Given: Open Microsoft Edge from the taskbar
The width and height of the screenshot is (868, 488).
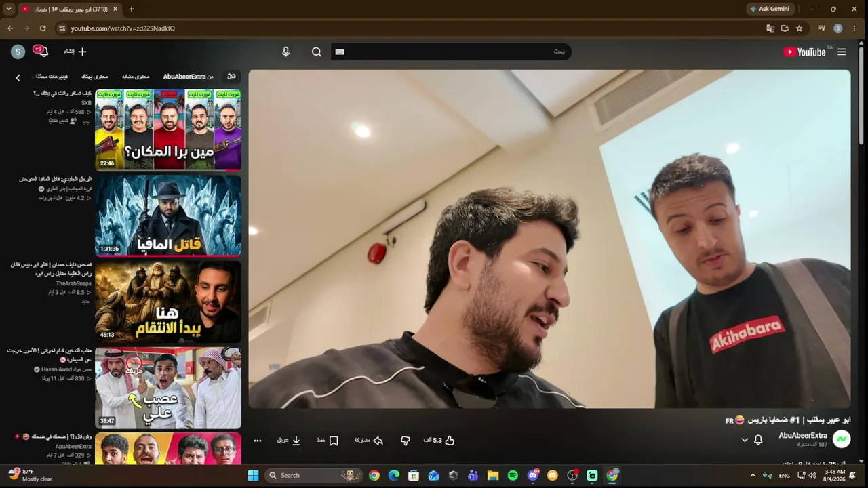Looking at the screenshot, I should 394,475.
